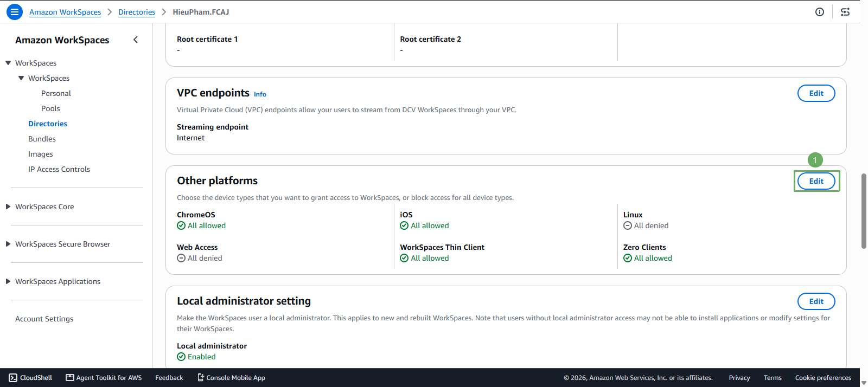Collapse the Amazon WorkSpaces side panel
The height and width of the screenshot is (387, 868).
[136, 40]
